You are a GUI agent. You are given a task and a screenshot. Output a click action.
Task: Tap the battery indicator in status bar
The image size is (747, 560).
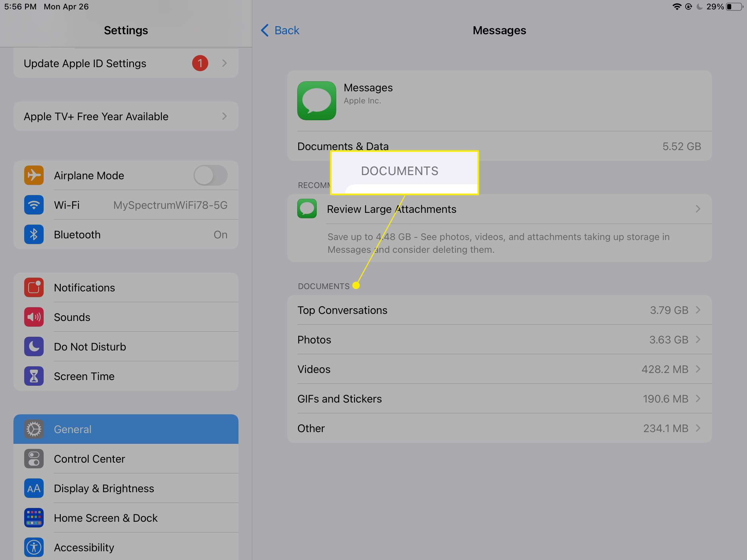(735, 6)
